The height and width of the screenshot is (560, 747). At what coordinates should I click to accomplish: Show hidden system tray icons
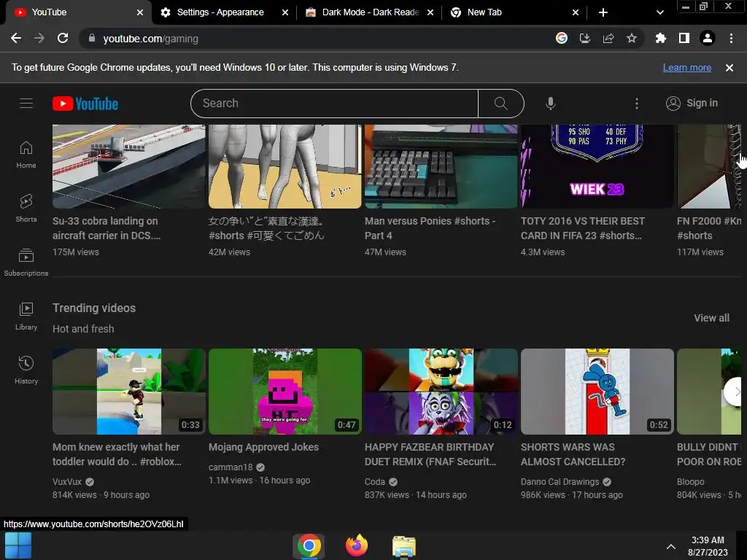pyautogui.click(x=671, y=547)
